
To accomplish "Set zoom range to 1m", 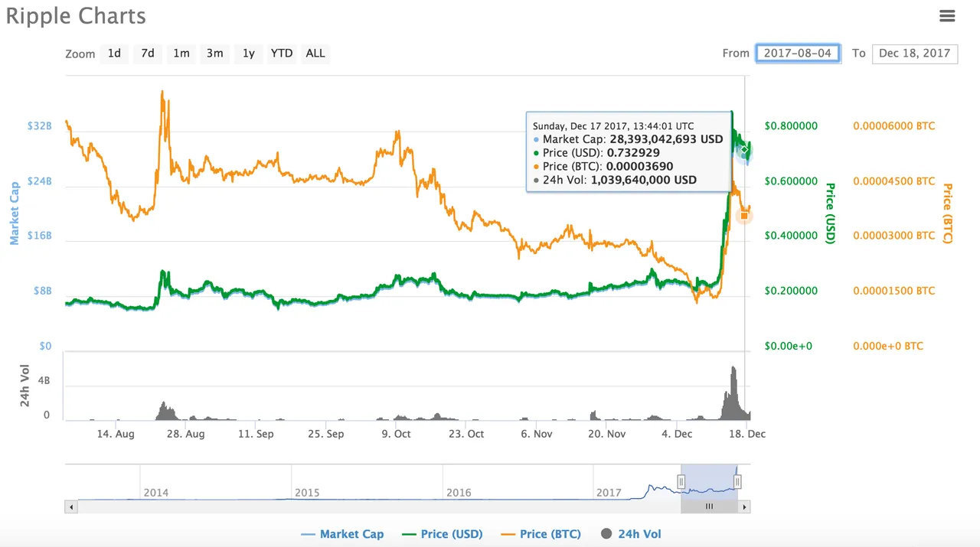I will click(x=181, y=54).
